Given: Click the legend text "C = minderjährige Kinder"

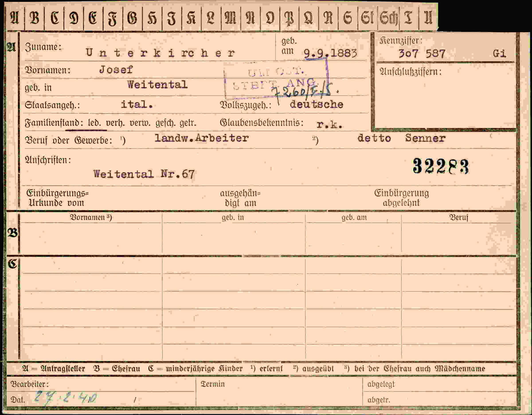Looking at the screenshot, I should click(x=195, y=368).
